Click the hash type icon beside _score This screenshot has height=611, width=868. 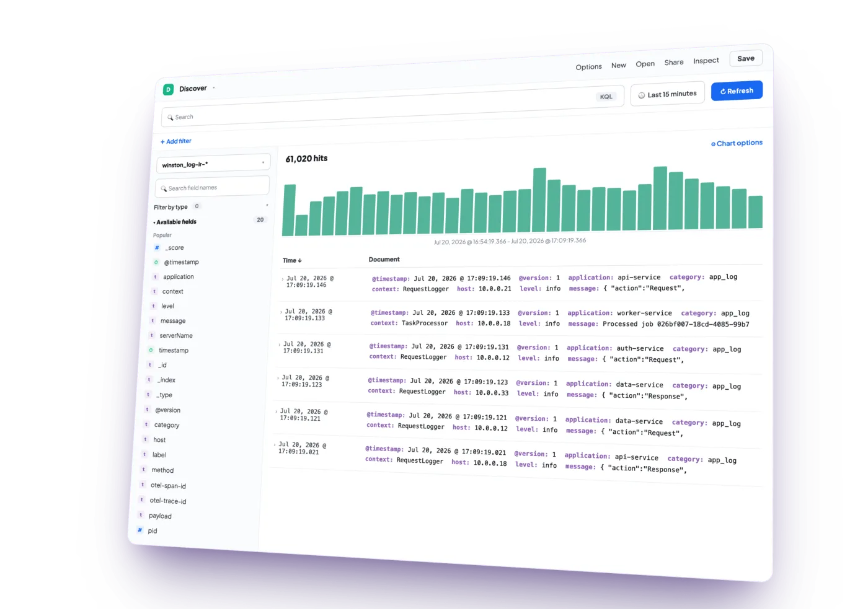point(157,248)
